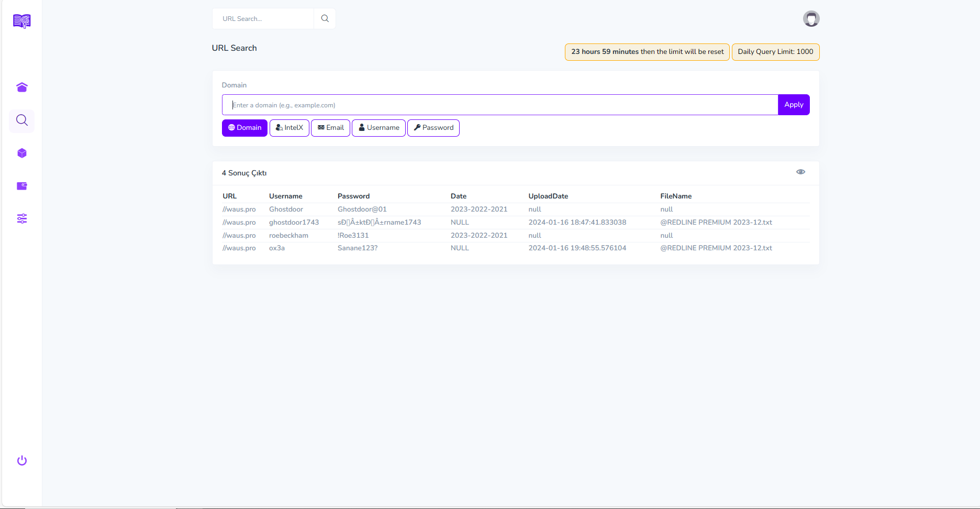Screen dimensions: 980x509
Task: Select the Domain search type tab
Action: (244, 128)
